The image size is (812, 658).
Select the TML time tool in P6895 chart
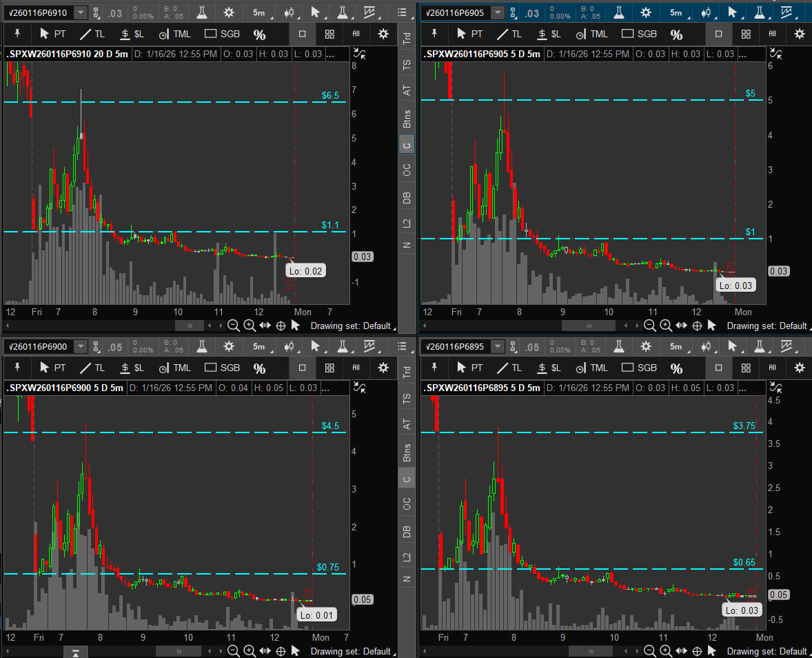coord(590,368)
